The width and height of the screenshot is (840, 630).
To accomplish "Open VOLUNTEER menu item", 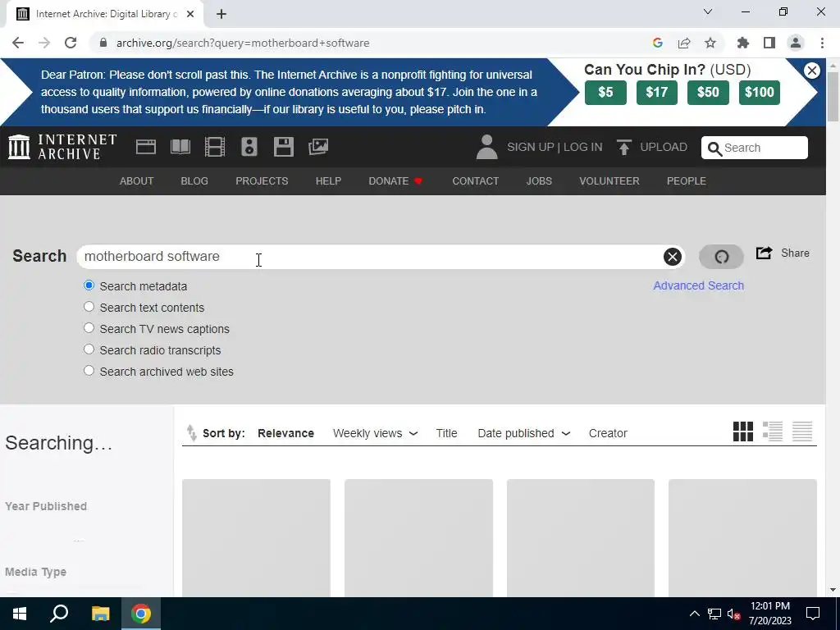I will click(x=609, y=181).
